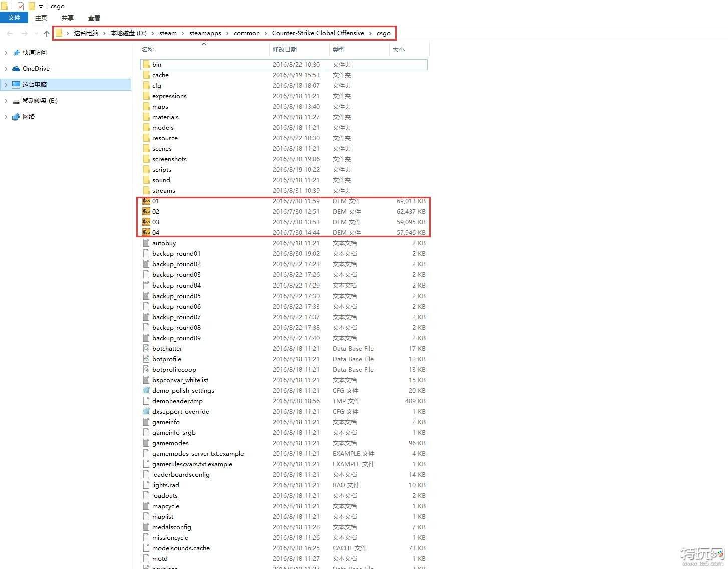728x569 pixels.
Task: Expand 移动硬盘 (E:) tree node arrow
Action: [6, 101]
